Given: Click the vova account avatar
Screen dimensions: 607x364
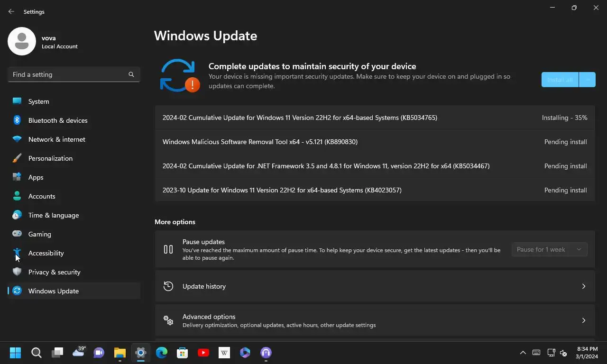Looking at the screenshot, I should pyautogui.click(x=22, y=41).
